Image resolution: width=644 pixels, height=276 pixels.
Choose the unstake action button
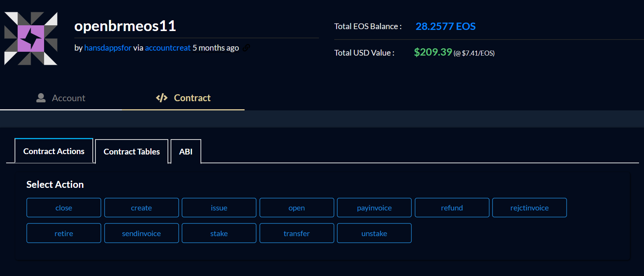click(x=374, y=233)
